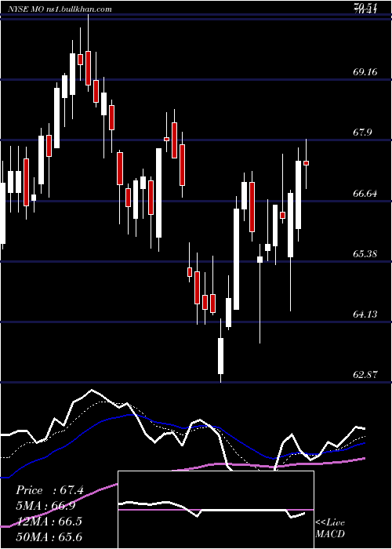Select the 65.38 price axis label

coord(365,253)
